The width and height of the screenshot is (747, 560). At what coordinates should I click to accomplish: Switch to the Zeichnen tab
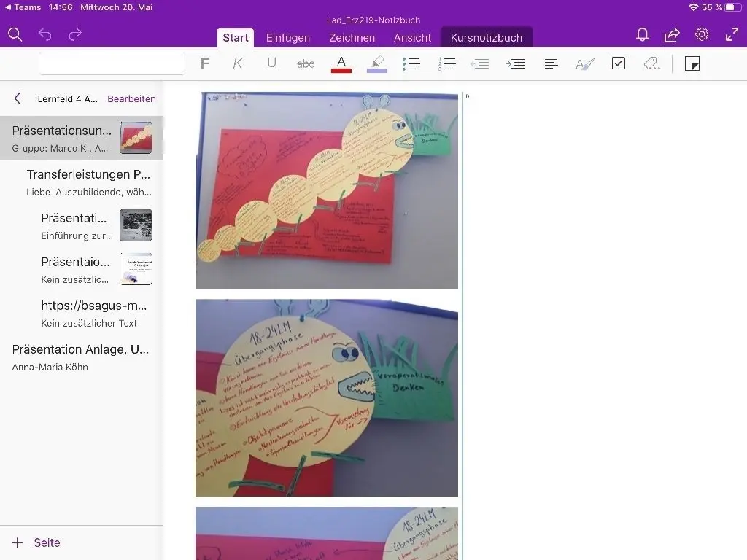click(352, 38)
